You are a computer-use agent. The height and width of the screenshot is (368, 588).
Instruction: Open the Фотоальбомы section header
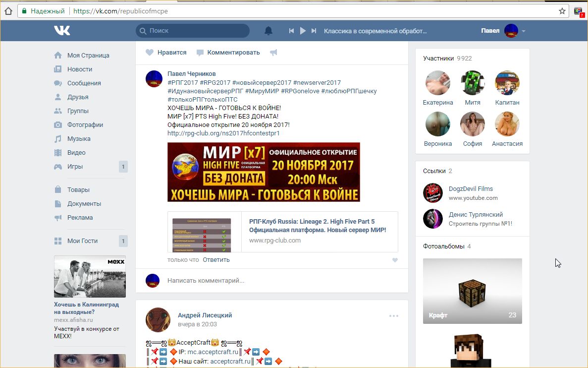pos(447,246)
